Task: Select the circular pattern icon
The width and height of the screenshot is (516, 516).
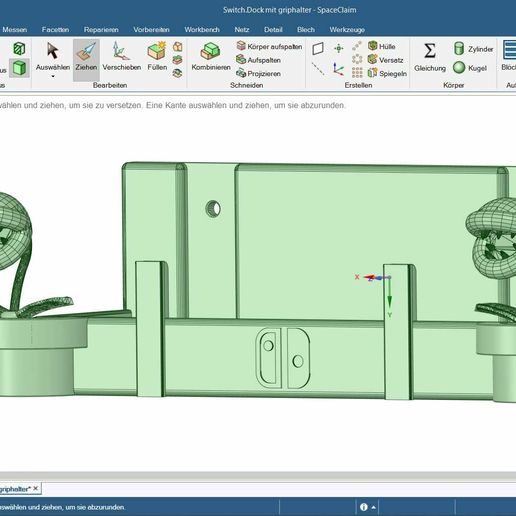Action: pos(357,59)
